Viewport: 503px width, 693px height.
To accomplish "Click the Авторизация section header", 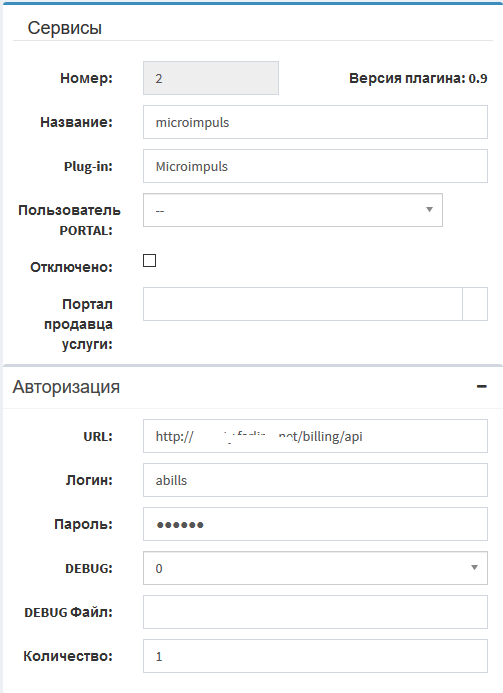I will pos(66,387).
